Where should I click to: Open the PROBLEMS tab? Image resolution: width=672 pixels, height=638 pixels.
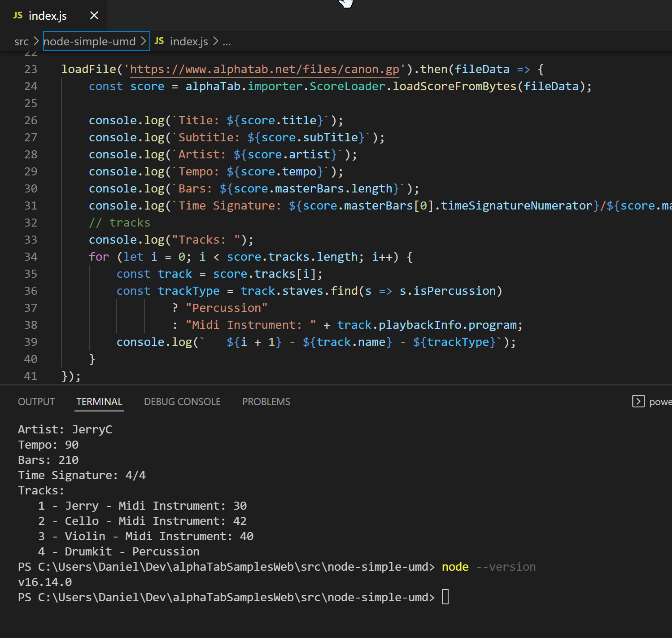pyautogui.click(x=266, y=402)
